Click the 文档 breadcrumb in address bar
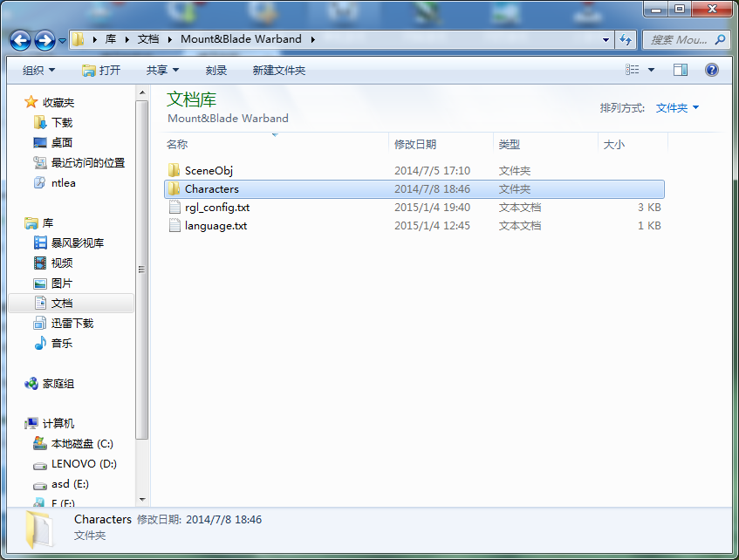Screen dimensions: 739x560 (x=148, y=39)
